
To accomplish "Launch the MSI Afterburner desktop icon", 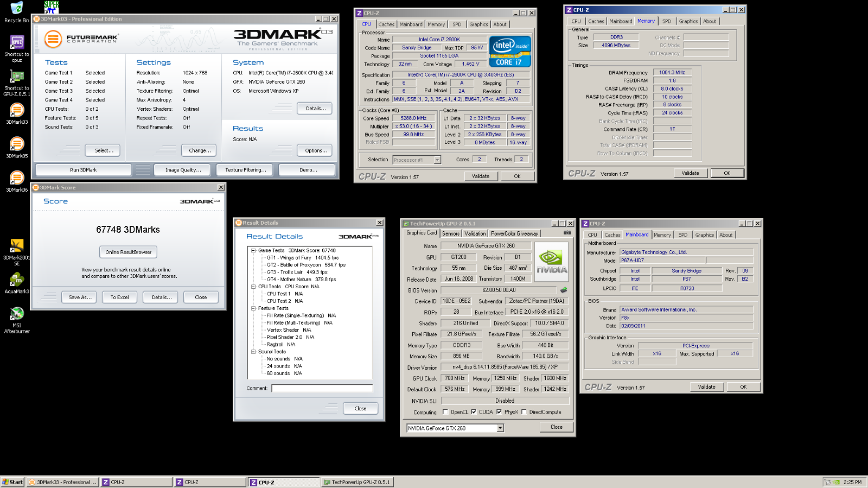I will click(17, 314).
